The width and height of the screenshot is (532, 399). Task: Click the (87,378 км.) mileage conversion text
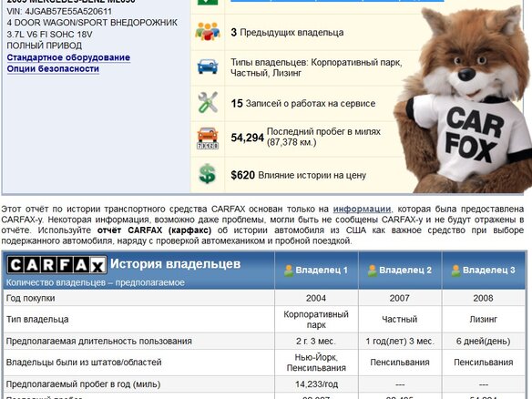(292, 142)
